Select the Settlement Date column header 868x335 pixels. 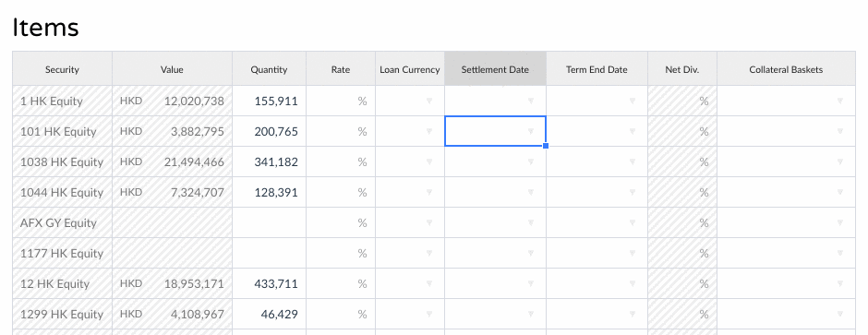[x=495, y=69]
